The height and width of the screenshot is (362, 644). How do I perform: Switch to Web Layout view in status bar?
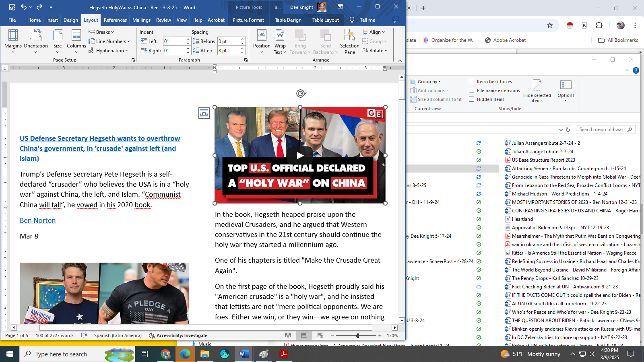(x=320, y=335)
